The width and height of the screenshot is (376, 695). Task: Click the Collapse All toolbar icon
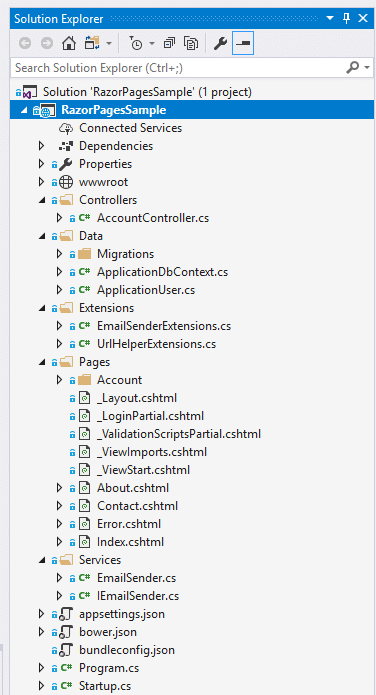[x=169, y=43]
